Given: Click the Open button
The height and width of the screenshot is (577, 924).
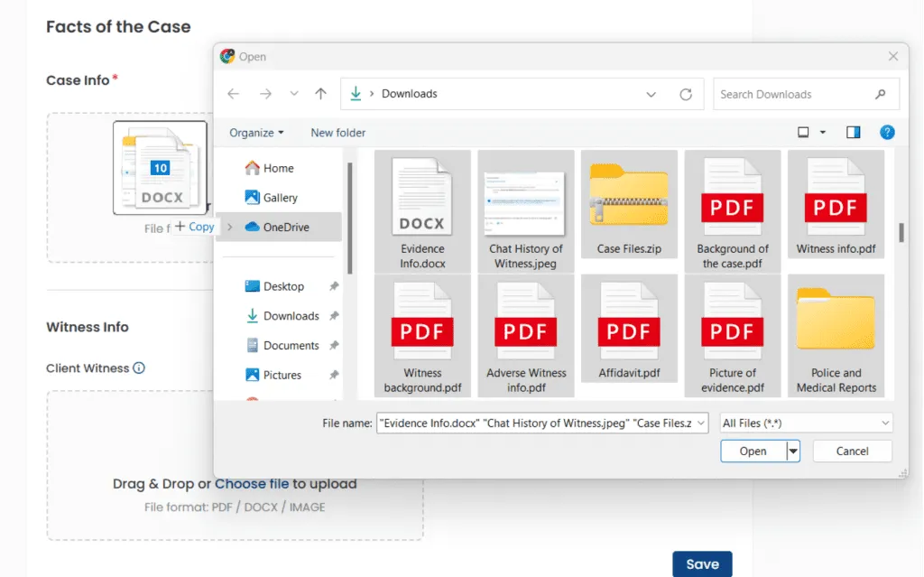Looking at the screenshot, I should pyautogui.click(x=753, y=451).
